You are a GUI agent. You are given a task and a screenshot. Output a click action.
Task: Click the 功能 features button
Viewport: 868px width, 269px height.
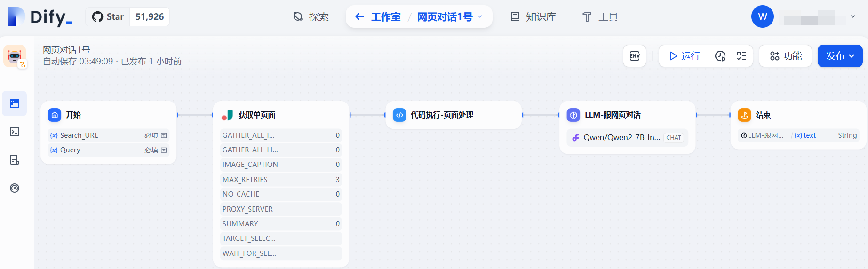pyautogui.click(x=786, y=56)
